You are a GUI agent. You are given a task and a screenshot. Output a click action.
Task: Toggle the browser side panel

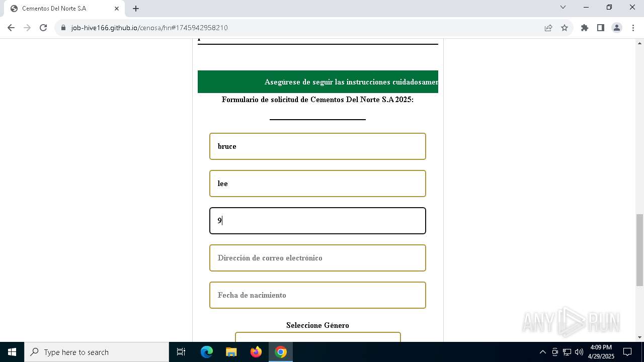(x=601, y=28)
